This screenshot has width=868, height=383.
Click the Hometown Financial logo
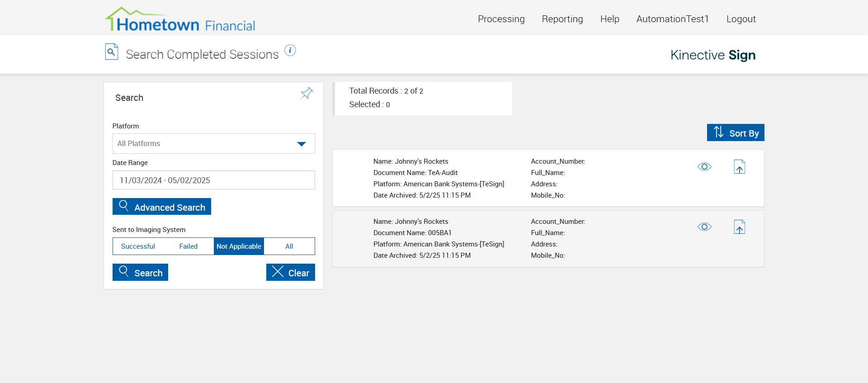(180, 20)
